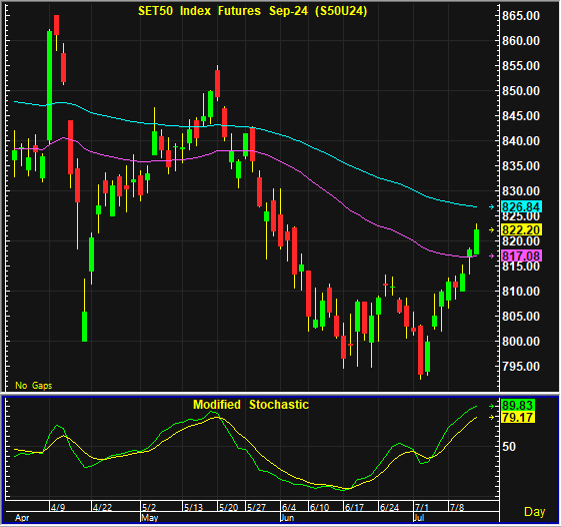Click the Jun month label on axis
Image resolution: width=561 pixels, height=527 pixels.
tap(287, 518)
